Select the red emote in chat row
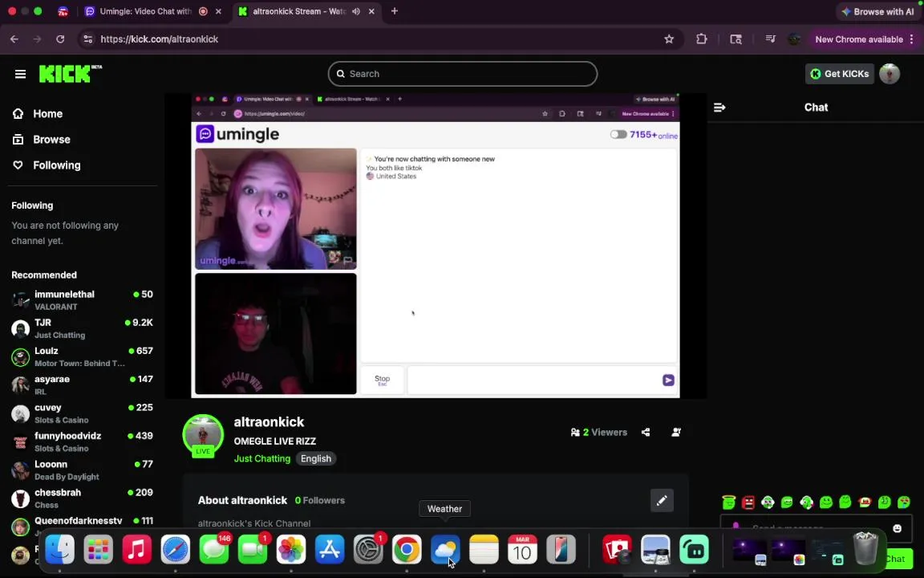 (748, 502)
